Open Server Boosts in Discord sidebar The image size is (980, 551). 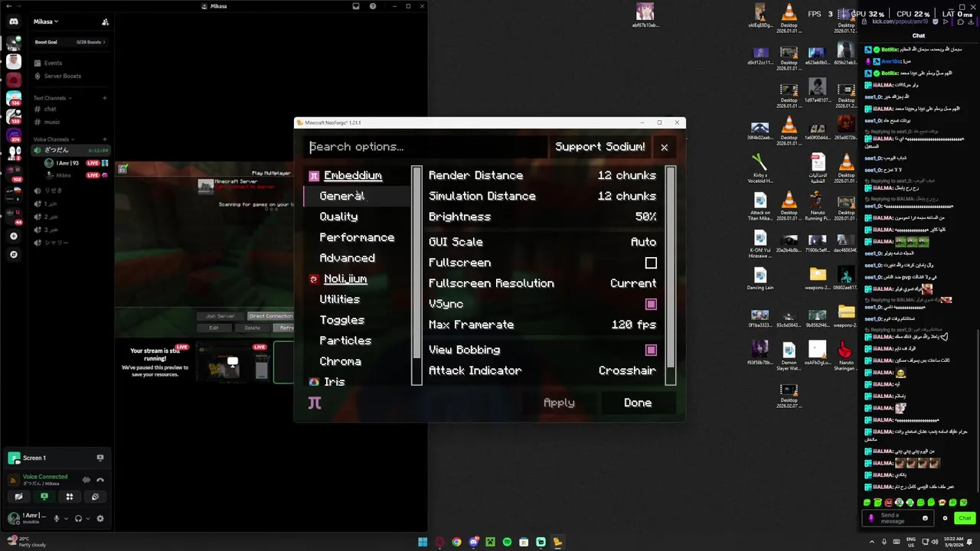(70, 76)
